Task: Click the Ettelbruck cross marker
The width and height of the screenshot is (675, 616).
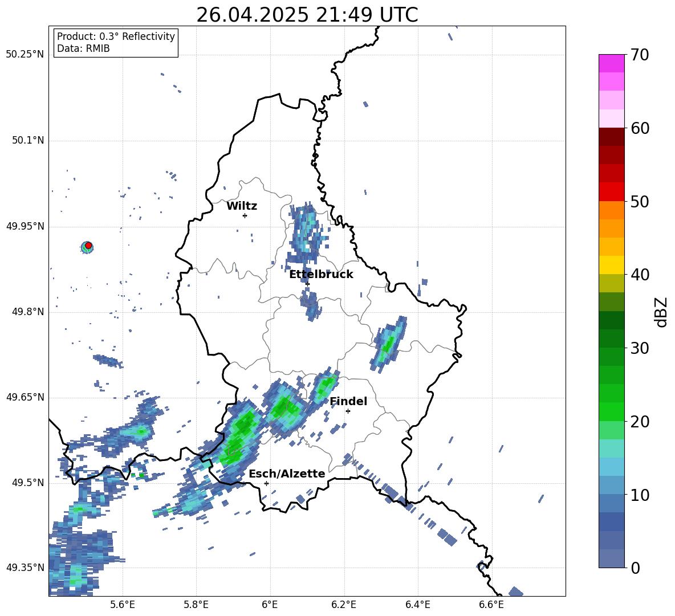Action: (x=307, y=284)
